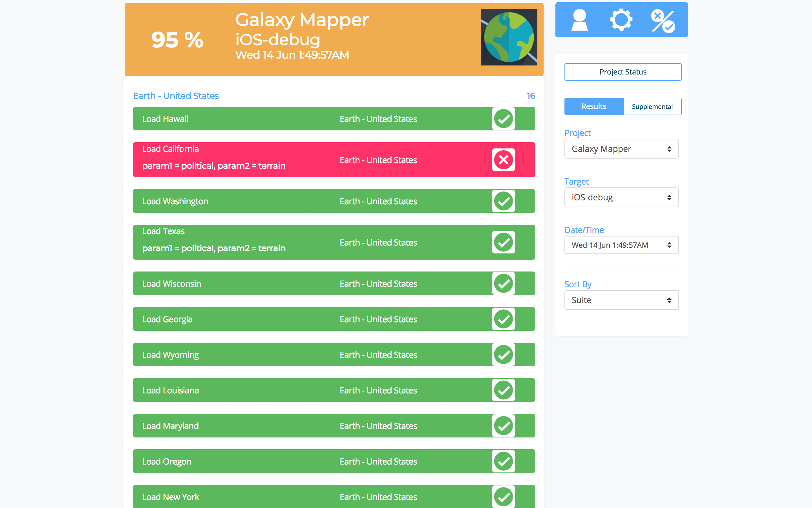Click the pass checkmark on Load Georgia
This screenshot has width=812, height=508.
(503, 319)
